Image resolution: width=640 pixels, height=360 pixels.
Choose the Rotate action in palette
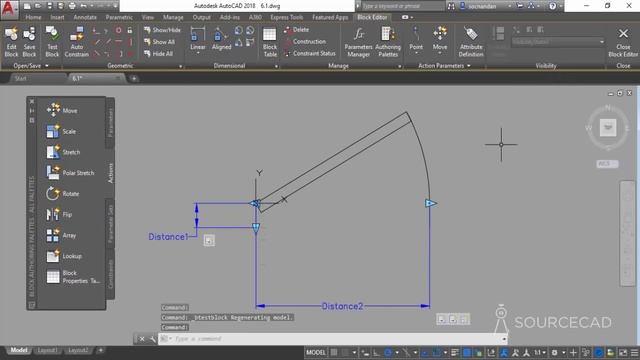pyautogui.click(x=63, y=193)
